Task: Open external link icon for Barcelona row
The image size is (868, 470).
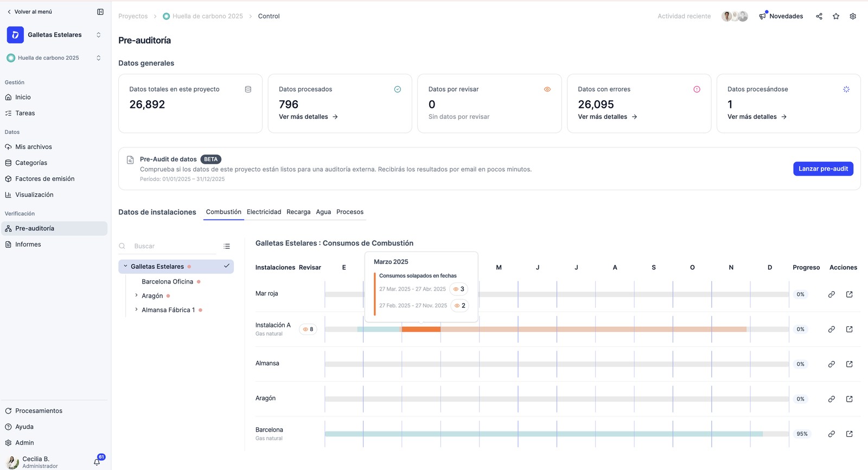Action: point(850,434)
